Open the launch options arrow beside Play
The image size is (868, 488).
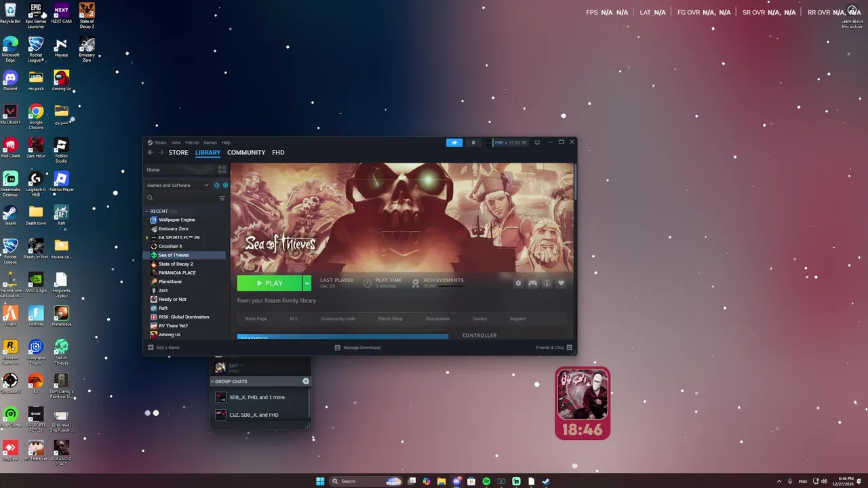click(307, 283)
